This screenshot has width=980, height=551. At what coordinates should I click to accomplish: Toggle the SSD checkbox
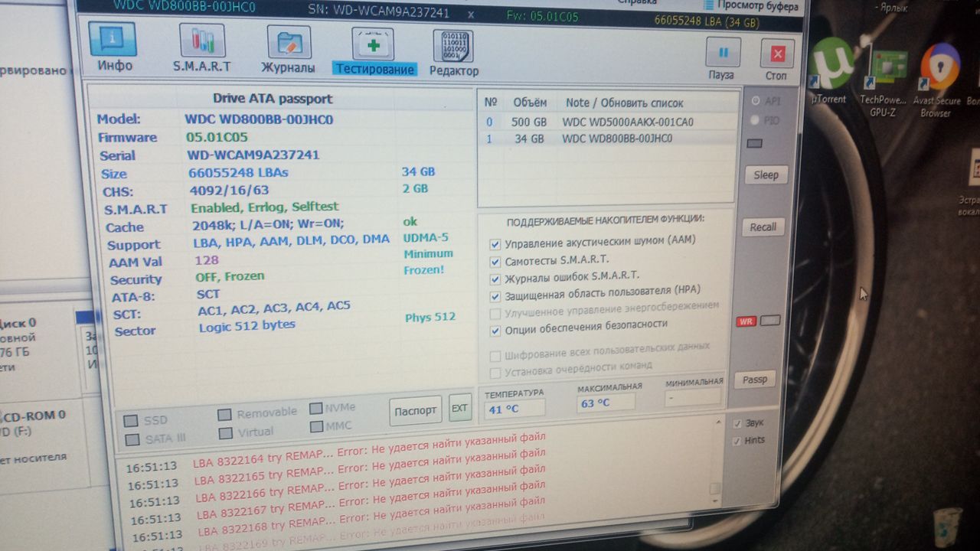(131, 421)
